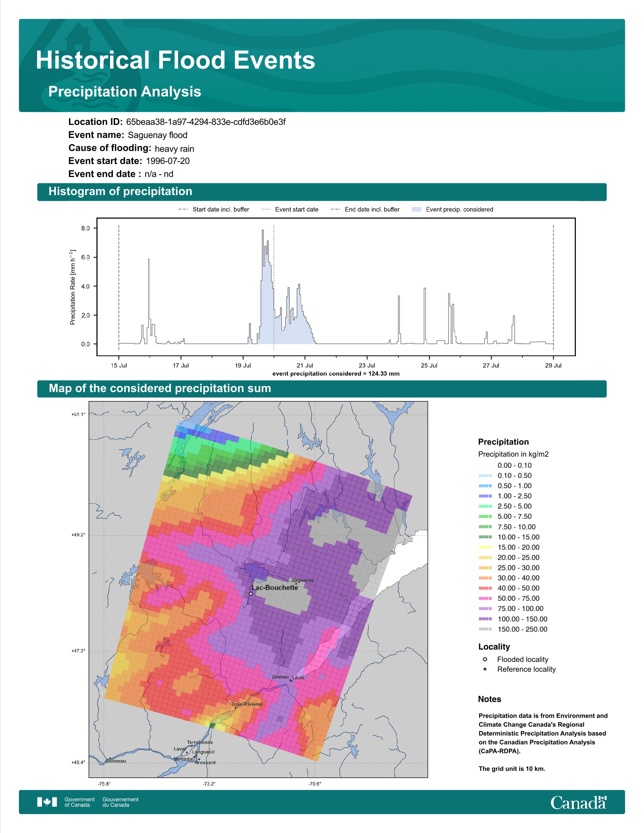This screenshot has height=833, width=644.
Task: Click the Start date incl. buffer legend entry
Action: click(x=214, y=210)
